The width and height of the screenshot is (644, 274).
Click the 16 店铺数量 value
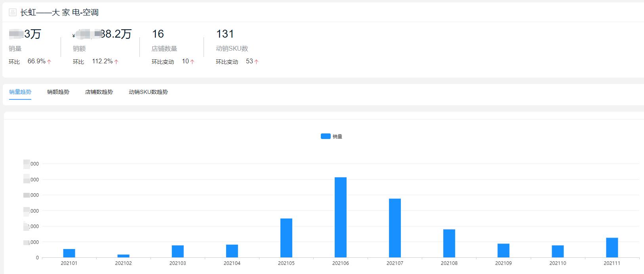click(x=158, y=34)
